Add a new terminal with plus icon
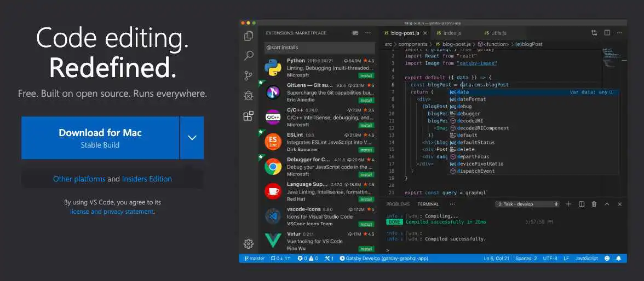This screenshot has height=281, width=644. [x=568, y=204]
